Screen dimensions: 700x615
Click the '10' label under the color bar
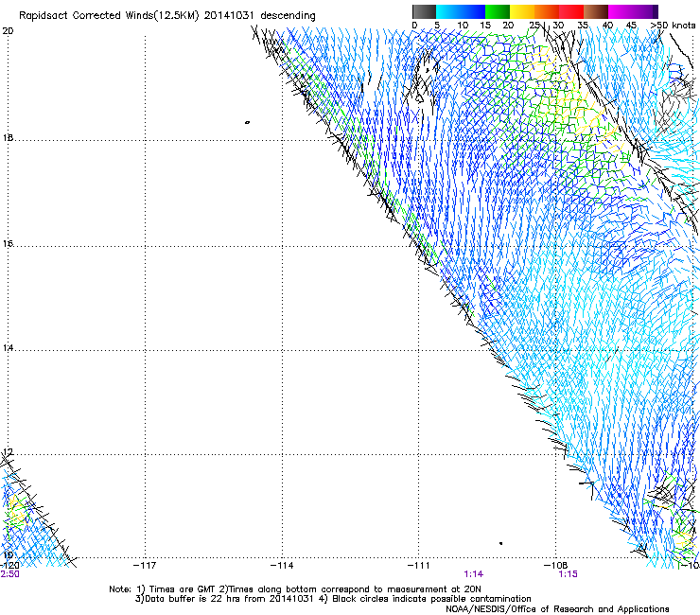(x=463, y=26)
